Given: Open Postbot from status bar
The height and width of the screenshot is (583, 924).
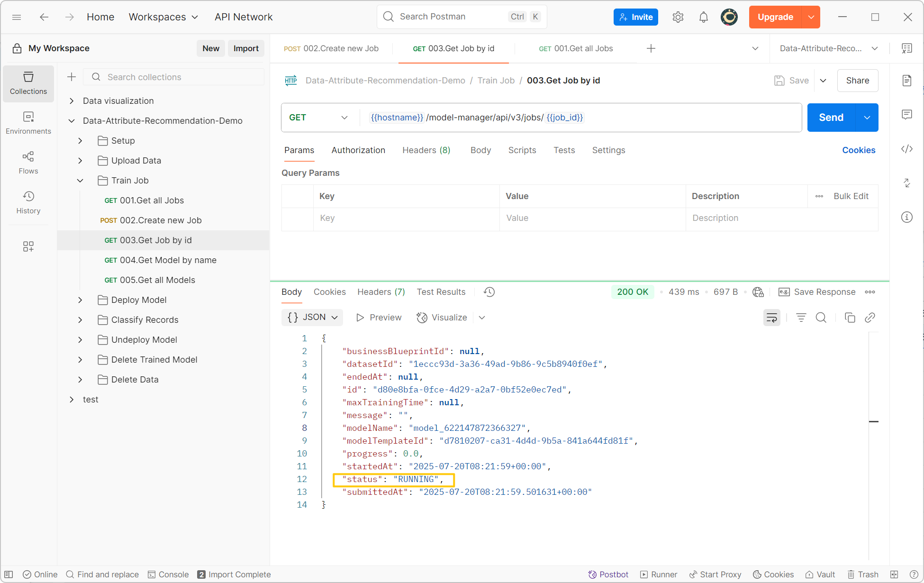Looking at the screenshot, I should click(x=608, y=574).
